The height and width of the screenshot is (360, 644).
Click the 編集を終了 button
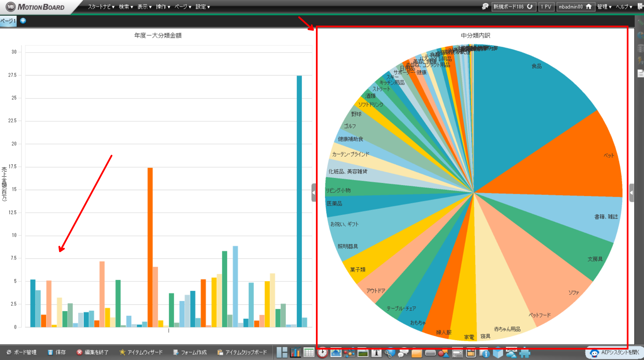click(92, 352)
